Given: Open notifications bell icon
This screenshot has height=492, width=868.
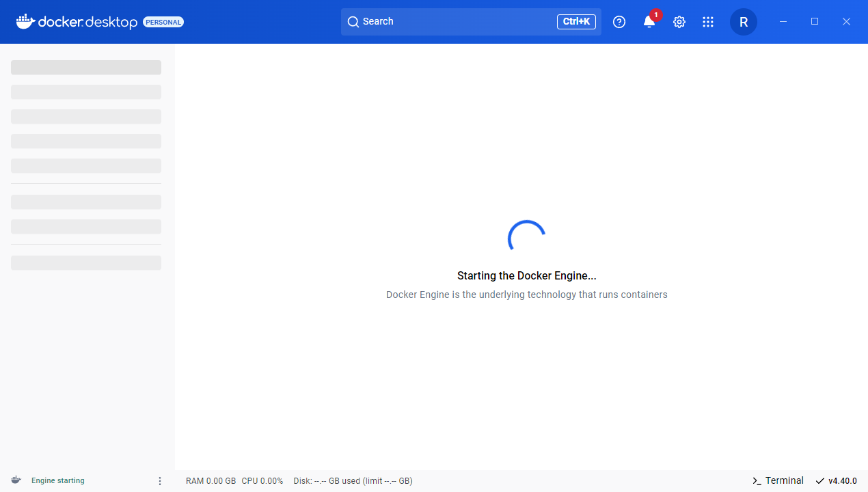Looking at the screenshot, I should 649,22.
